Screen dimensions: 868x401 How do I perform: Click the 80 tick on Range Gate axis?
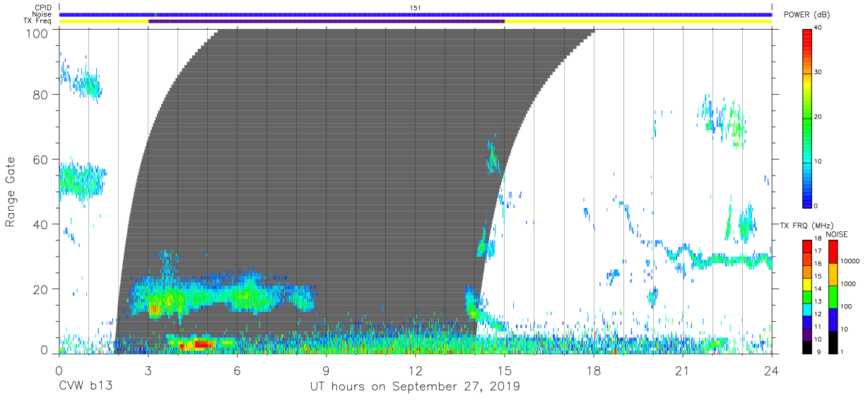coord(41,95)
